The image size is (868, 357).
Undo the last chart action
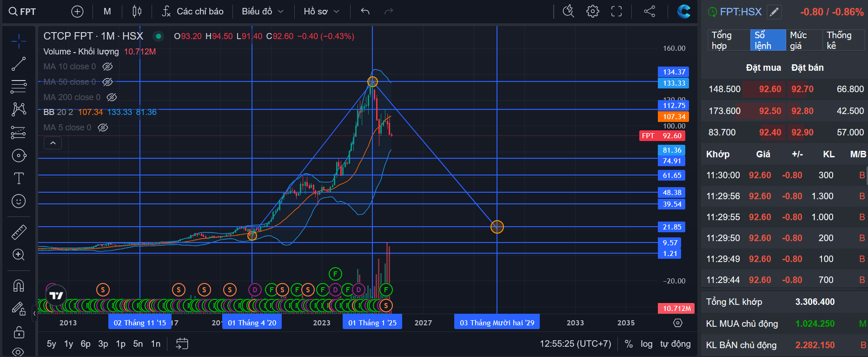pos(365,12)
